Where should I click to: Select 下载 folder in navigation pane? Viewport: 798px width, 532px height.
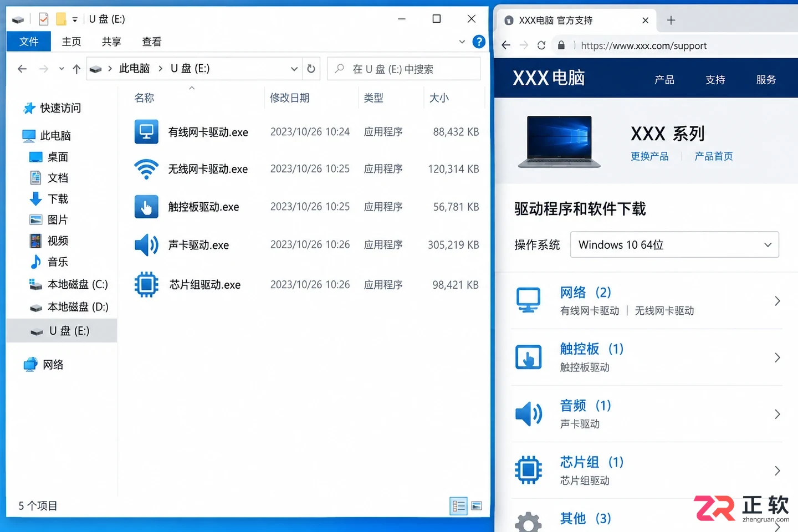pyautogui.click(x=49, y=198)
